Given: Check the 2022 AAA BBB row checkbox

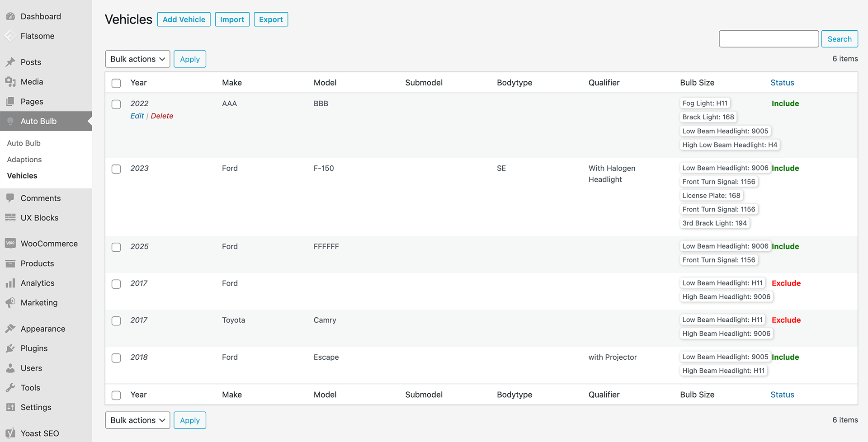Looking at the screenshot, I should [x=116, y=104].
